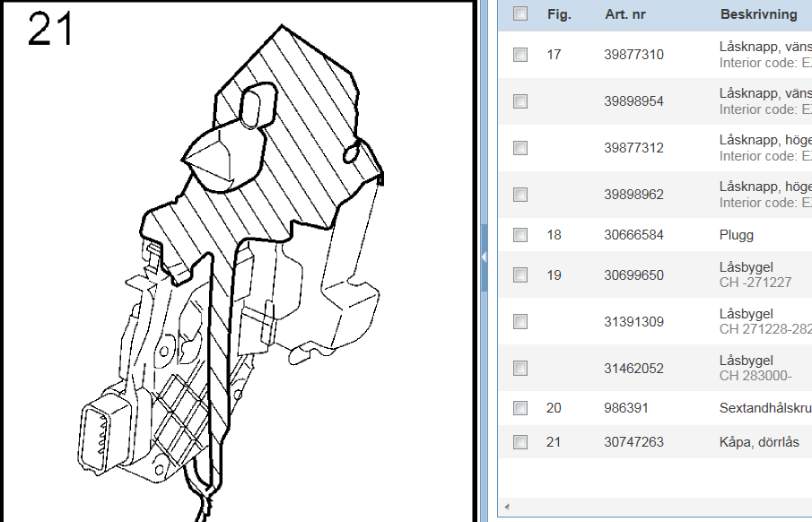Select the Kåpa, dörrlås description
Screen dimensions: 812x522
pyautogui.click(x=758, y=442)
